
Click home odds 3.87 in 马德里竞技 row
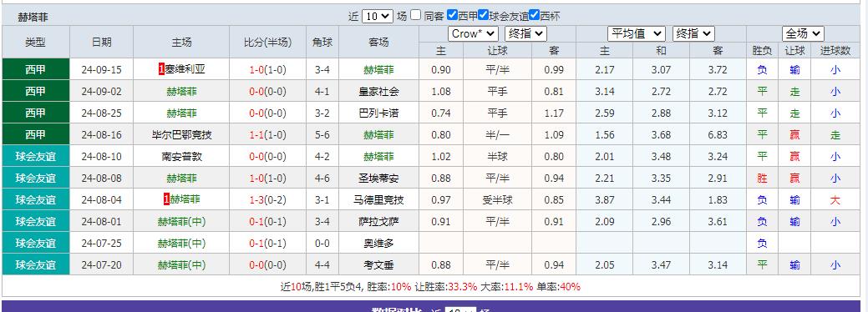(x=605, y=199)
